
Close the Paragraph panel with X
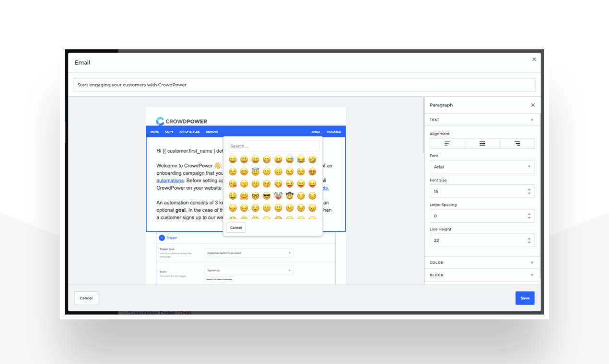click(x=533, y=105)
